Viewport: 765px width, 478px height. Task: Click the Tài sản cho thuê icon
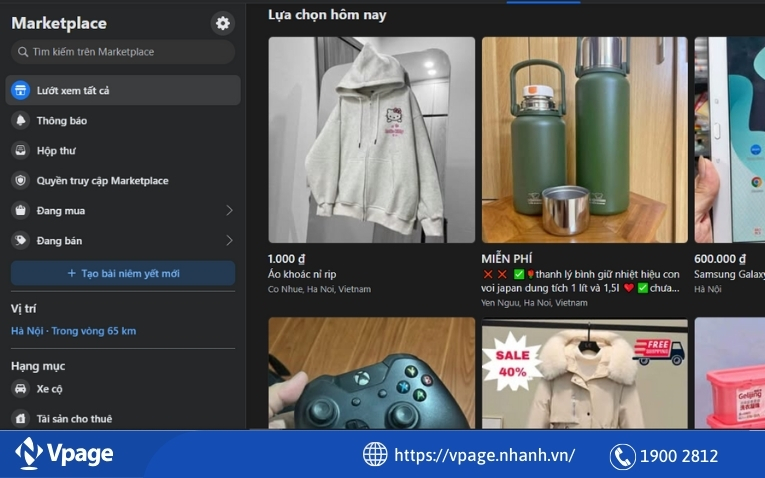pos(20,418)
